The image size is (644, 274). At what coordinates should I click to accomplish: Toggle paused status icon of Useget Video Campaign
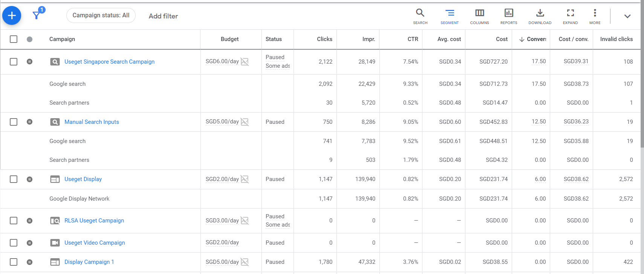(x=30, y=243)
